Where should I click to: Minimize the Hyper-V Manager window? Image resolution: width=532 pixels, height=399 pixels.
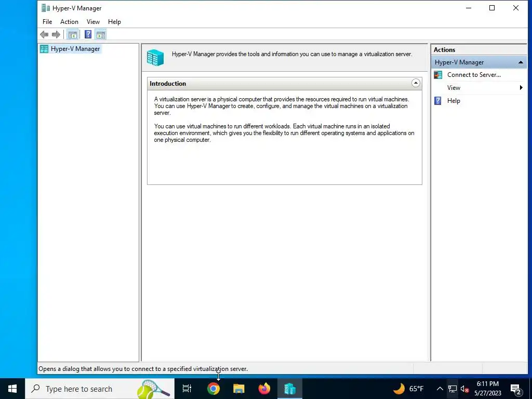click(469, 8)
